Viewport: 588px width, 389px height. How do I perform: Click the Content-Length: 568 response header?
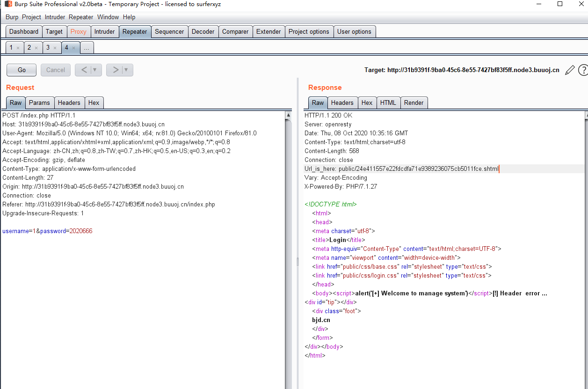click(332, 151)
